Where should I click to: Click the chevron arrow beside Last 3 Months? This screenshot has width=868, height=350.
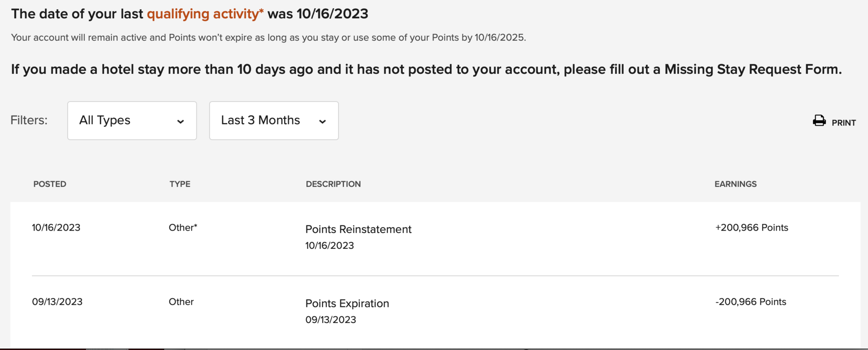(322, 122)
